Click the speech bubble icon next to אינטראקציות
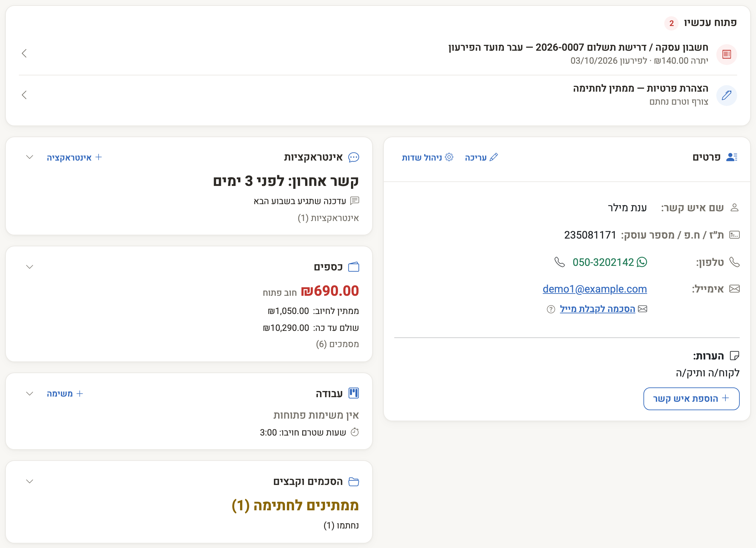756x548 pixels. coord(354,157)
